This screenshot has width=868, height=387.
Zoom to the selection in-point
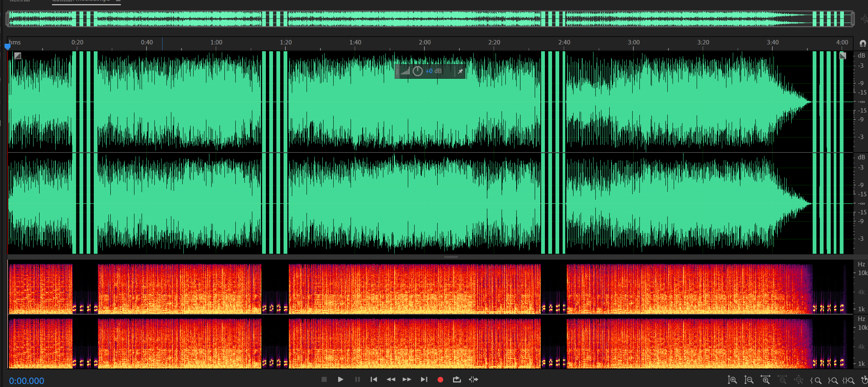816,381
